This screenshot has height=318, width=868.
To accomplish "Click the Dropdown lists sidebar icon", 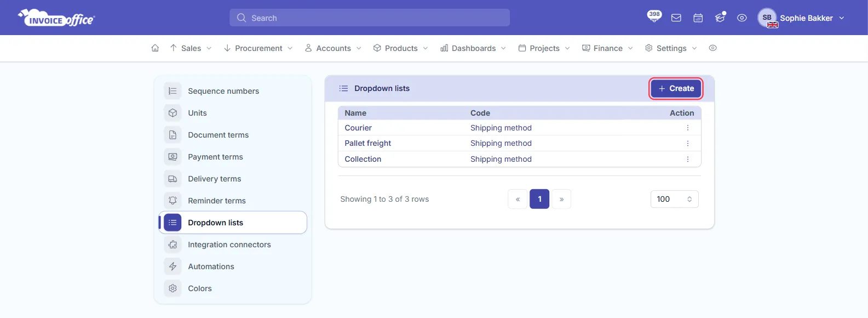I will coord(173,223).
